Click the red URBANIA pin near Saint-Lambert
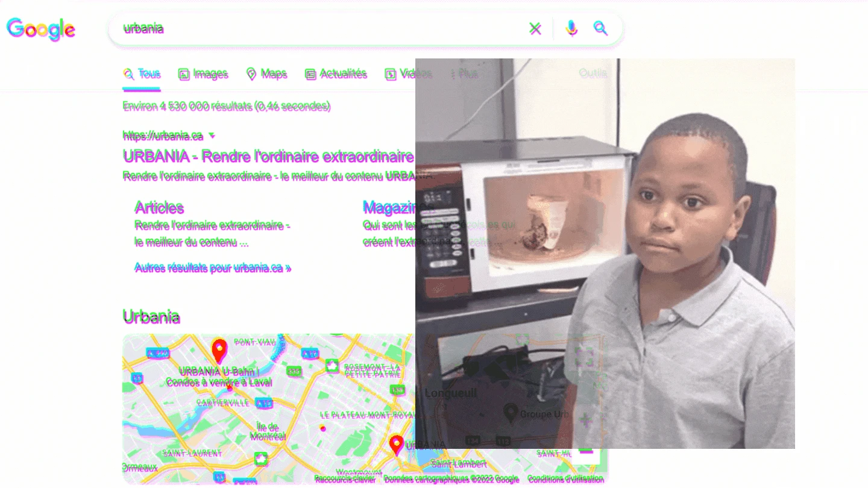 (396, 445)
